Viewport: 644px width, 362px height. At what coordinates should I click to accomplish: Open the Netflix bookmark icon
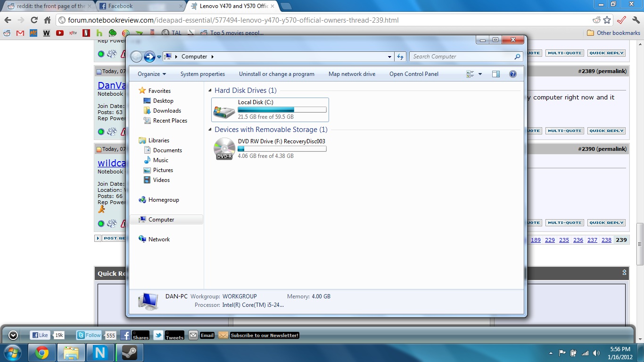point(86,33)
